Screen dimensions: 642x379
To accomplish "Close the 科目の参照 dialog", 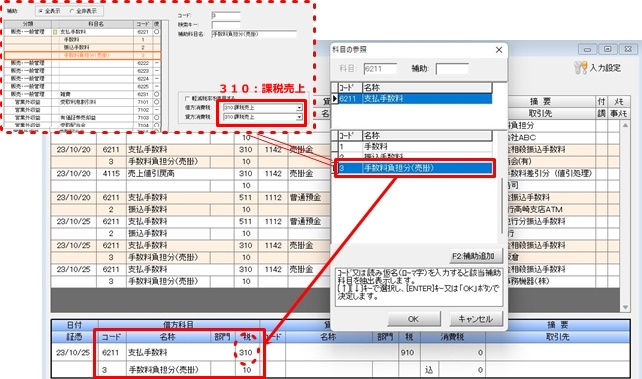I will pos(499,50).
